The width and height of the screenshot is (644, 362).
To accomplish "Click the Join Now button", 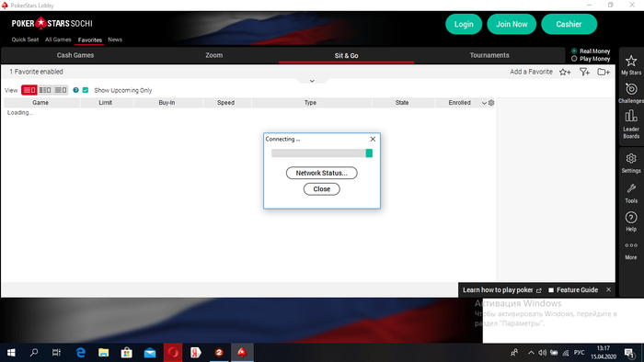I will coord(512,24).
